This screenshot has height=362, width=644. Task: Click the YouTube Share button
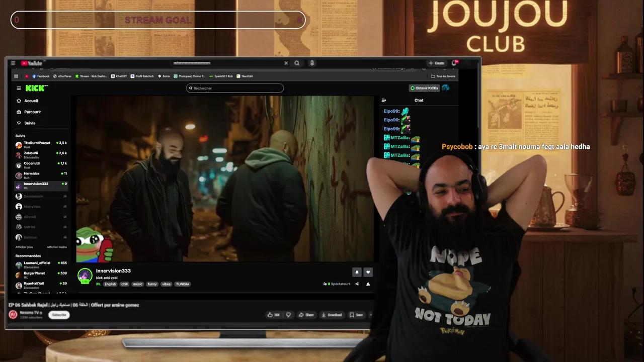pyautogui.click(x=306, y=315)
